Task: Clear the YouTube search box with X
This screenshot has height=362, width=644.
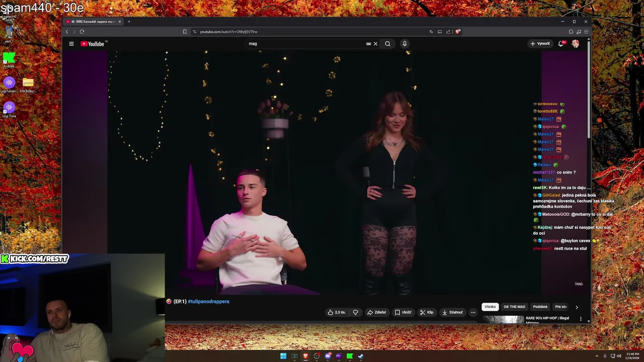Action: [x=375, y=44]
